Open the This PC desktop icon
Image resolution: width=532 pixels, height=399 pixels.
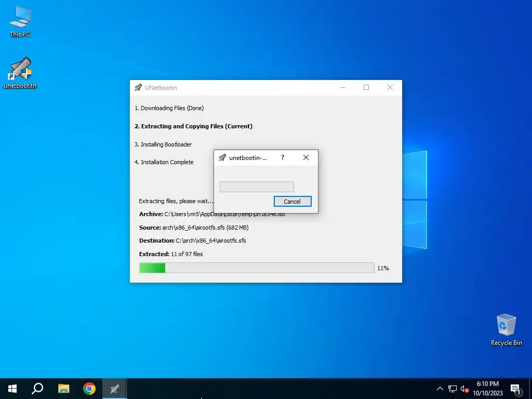pyautogui.click(x=20, y=22)
